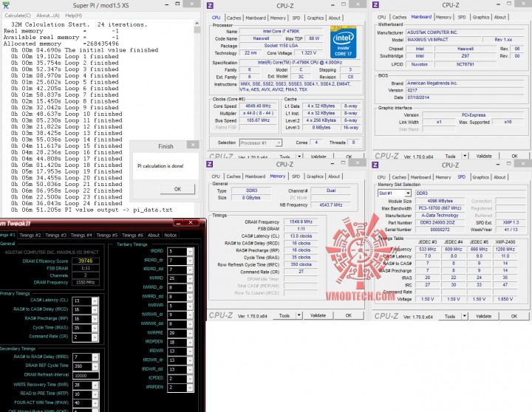Click OK in the Finish dialog
The height and width of the screenshot is (412, 532).
pos(177,189)
